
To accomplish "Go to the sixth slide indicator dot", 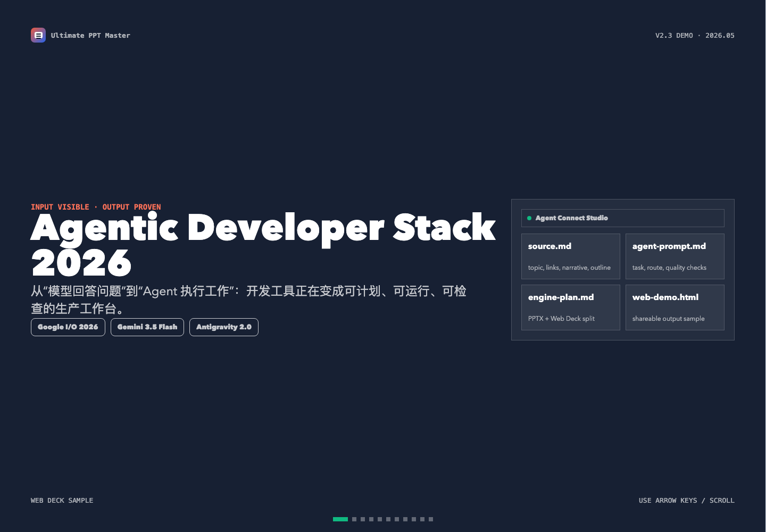I will 388,519.
